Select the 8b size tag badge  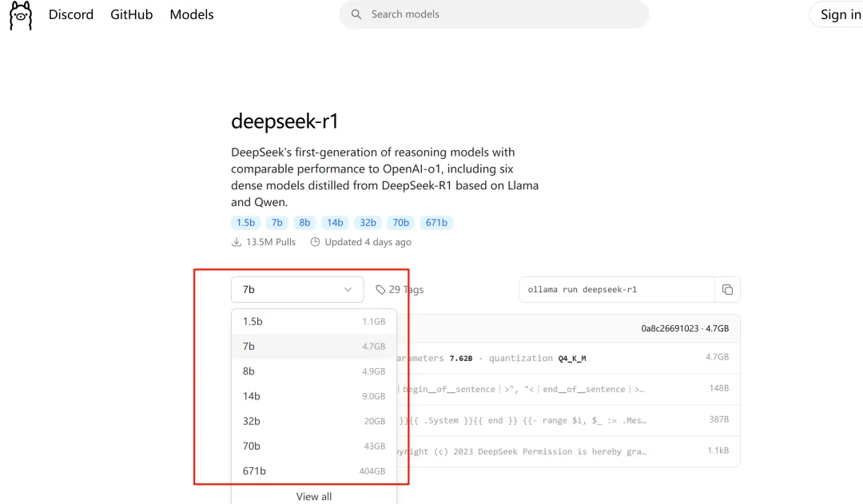(x=304, y=222)
